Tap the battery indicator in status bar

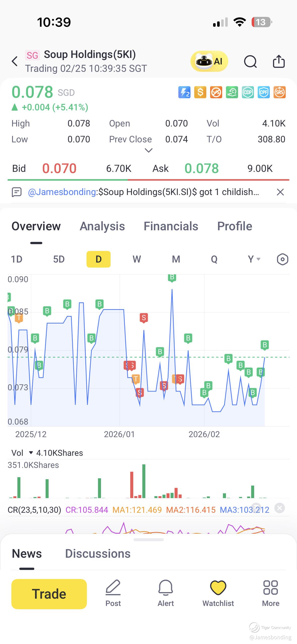[x=261, y=22]
